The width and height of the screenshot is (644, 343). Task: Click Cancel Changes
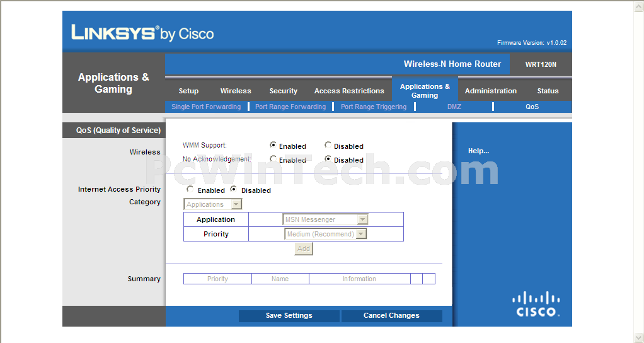[391, 315]
